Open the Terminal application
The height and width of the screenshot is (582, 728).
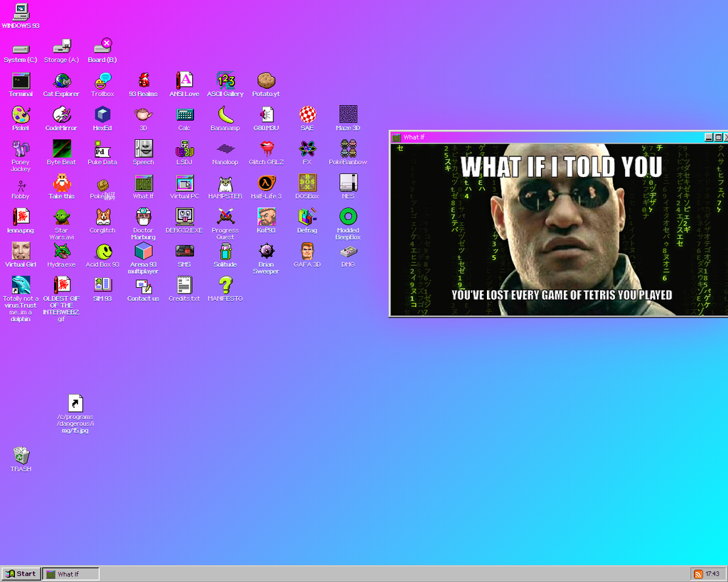[21, 82]
